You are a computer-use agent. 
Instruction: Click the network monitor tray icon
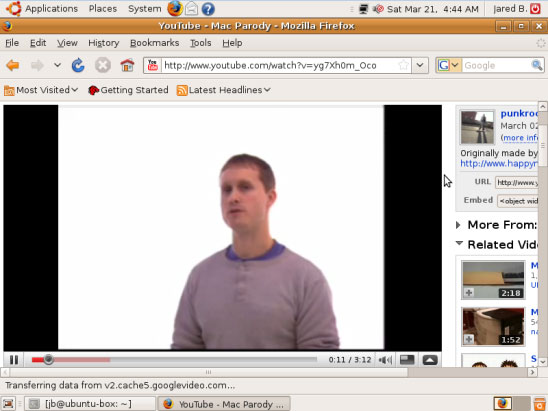click(x=363, y=9)
